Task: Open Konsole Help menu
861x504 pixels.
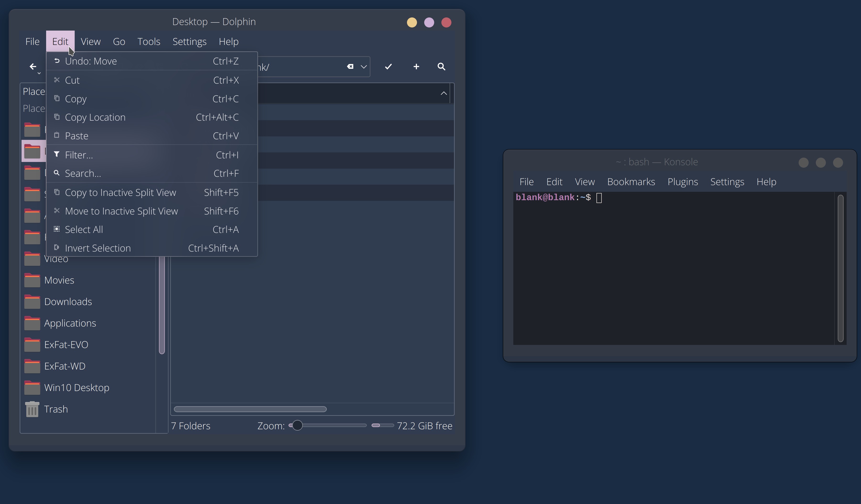Action: pyautogui.click(x=766, y=182)
